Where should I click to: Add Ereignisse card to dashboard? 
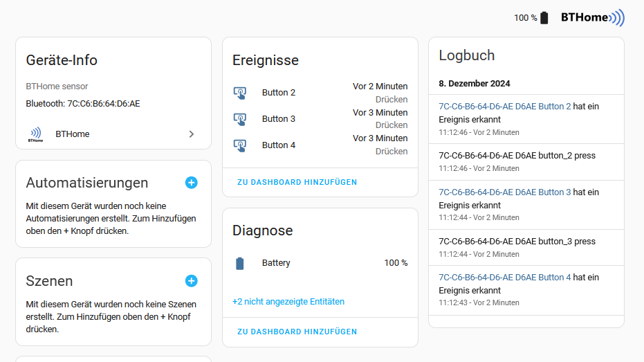click(297, 182)
